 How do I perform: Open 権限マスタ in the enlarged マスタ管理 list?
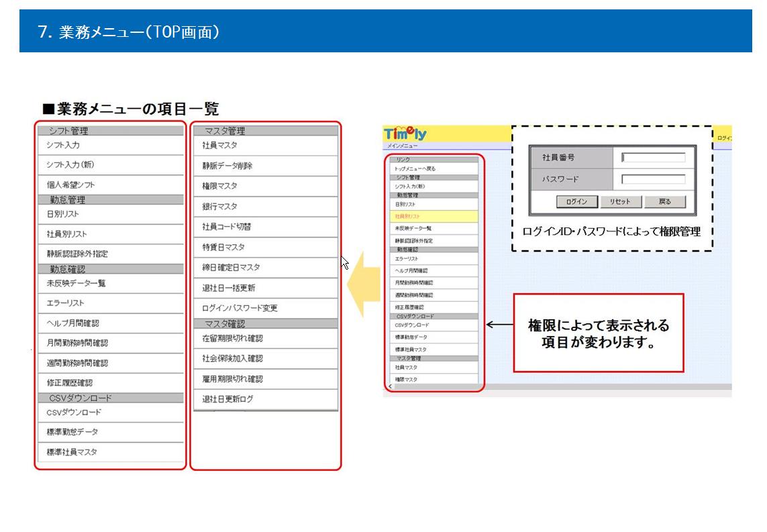click(x=266, y=187)
